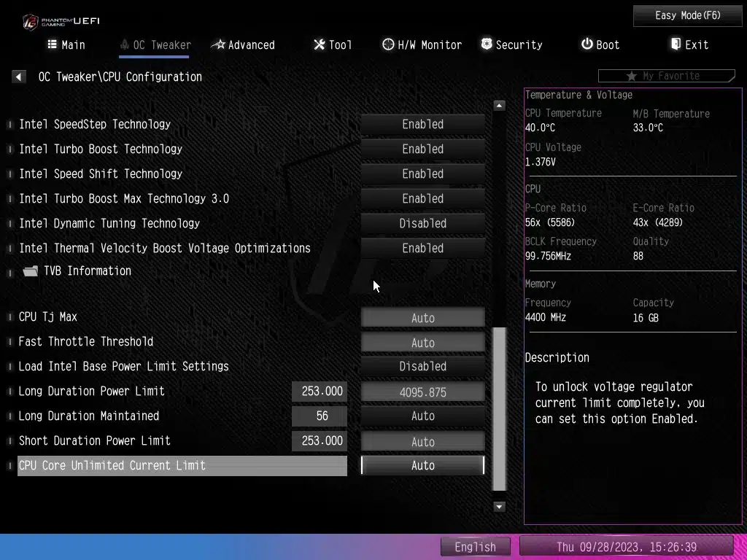This screenshot has width=747, height=560.
Task: Select the Intel Turbo Boost Technology label
Action: tap(101, 149)
